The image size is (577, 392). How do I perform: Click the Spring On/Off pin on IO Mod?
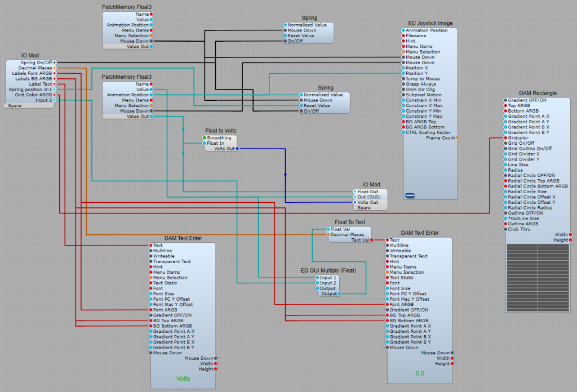[x=55, y=63]
